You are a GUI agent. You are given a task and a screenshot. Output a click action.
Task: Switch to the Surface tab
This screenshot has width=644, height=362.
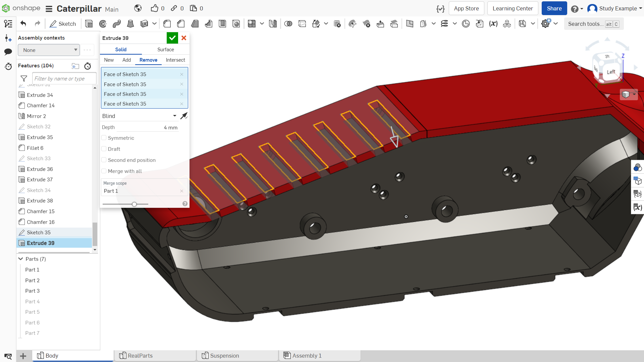click(166, 50)
